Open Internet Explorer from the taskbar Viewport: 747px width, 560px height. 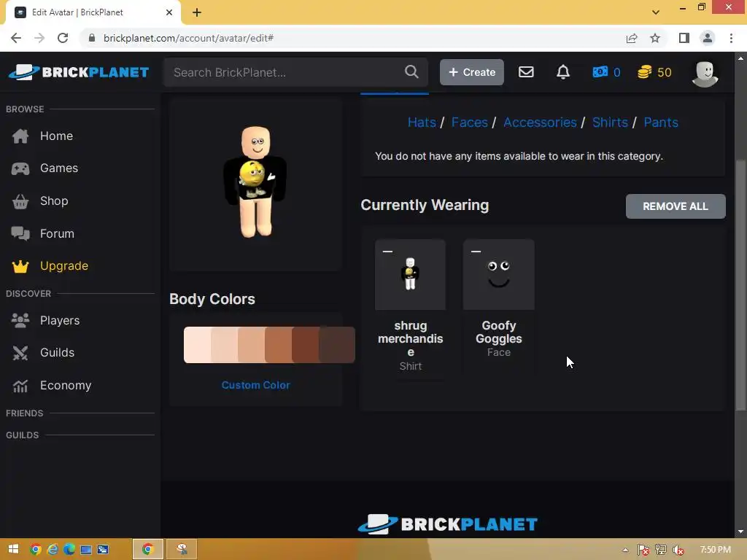(x=53, y=549)
